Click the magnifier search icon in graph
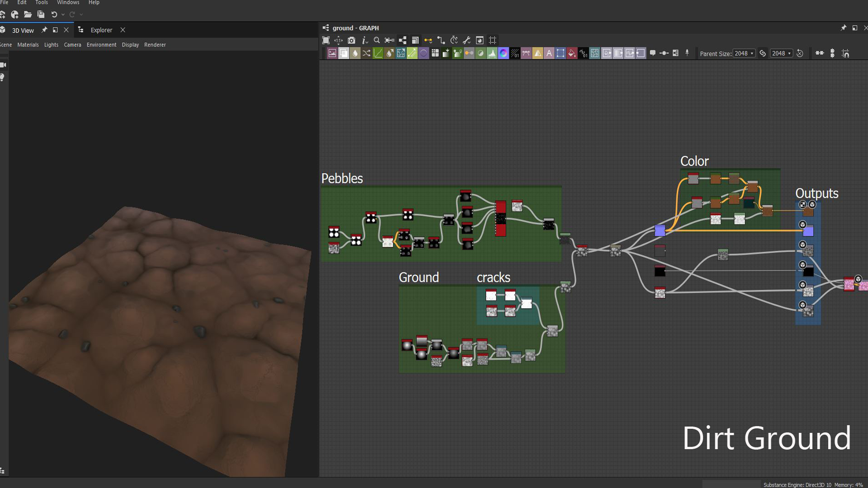The image size is (868, 488). pyautogui.click(x=377, y=40)
